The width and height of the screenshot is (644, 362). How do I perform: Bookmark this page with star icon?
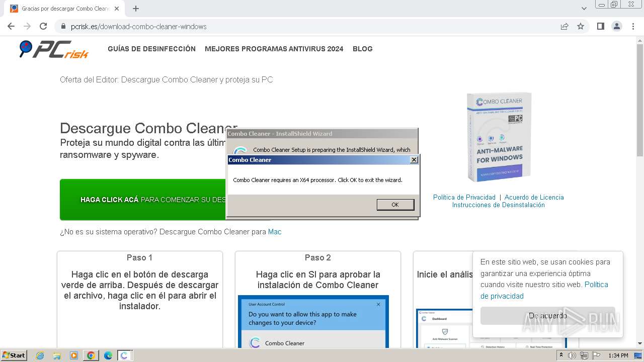click(x=581, y=26)
